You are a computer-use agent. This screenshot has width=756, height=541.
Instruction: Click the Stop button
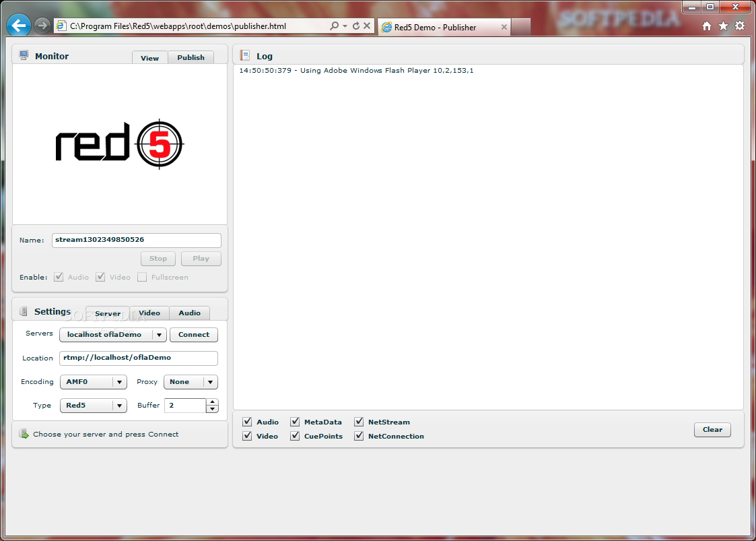tap(158, 258)
